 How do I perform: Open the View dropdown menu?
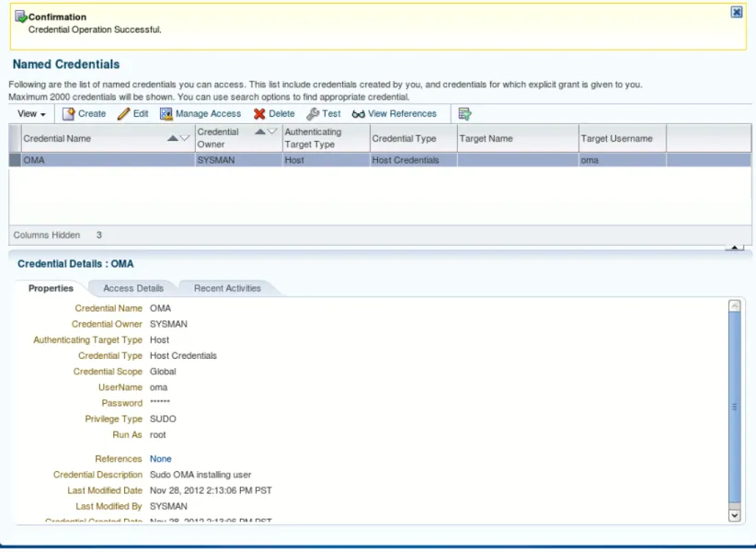[x=31, y=114]
